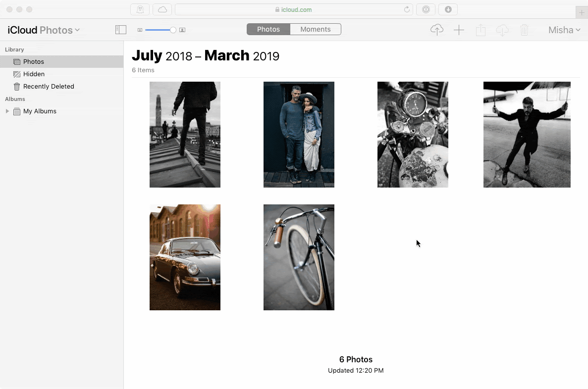Image resolution: width=588 pixels, height=389 pixels.
Task: Click the Recently Deleted trash icon
Action: (17, 87)
